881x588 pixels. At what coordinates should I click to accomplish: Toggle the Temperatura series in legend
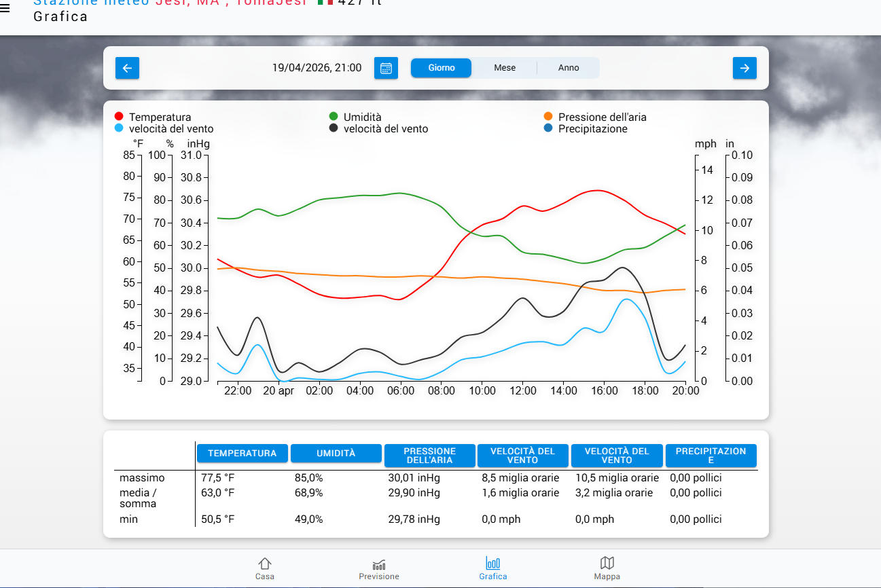click(x=160, y=117)
